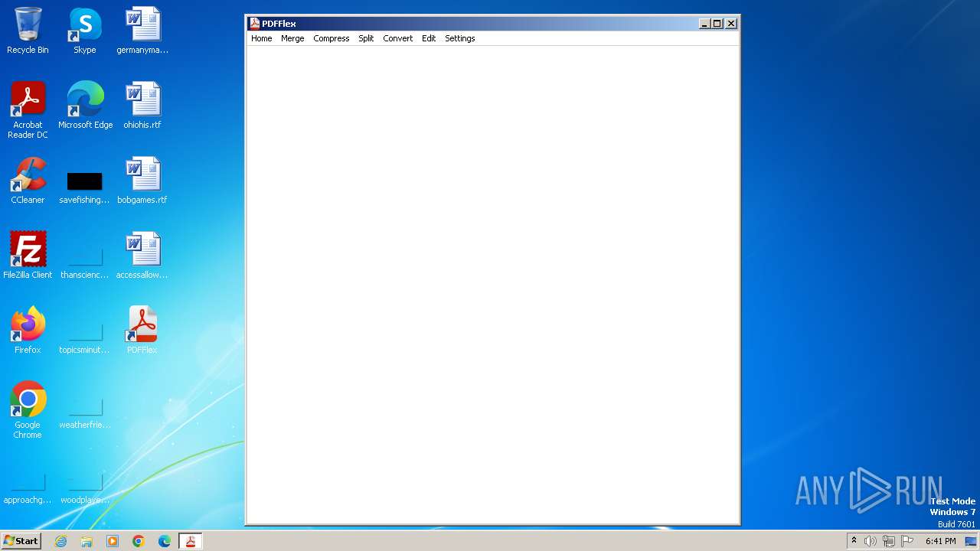
Task: Select the bobgames.rtf file icon
Action: point(142,181)
